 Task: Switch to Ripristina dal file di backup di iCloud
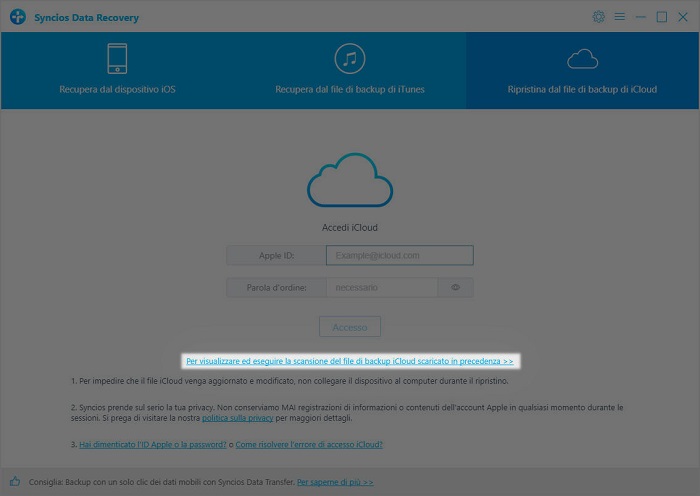582,71
